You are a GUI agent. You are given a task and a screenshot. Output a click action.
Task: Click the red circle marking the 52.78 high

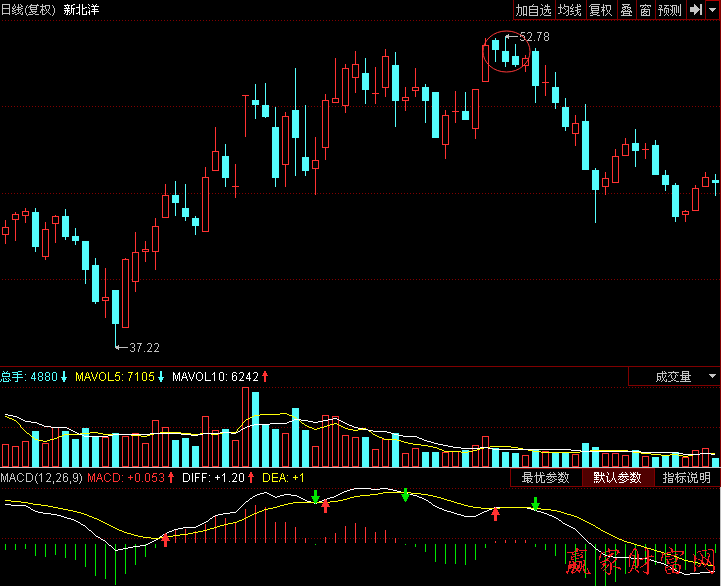(506, 57)
